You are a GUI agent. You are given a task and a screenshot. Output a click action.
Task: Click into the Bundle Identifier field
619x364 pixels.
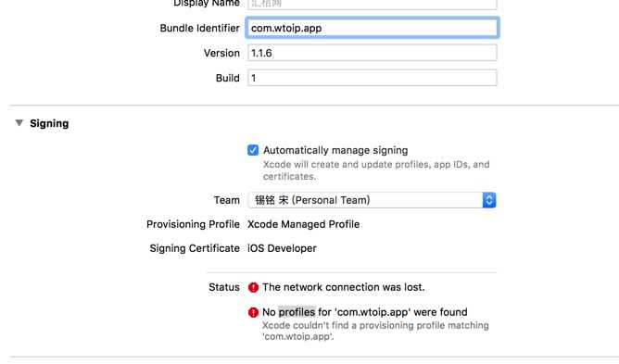(x=372, y=28)
